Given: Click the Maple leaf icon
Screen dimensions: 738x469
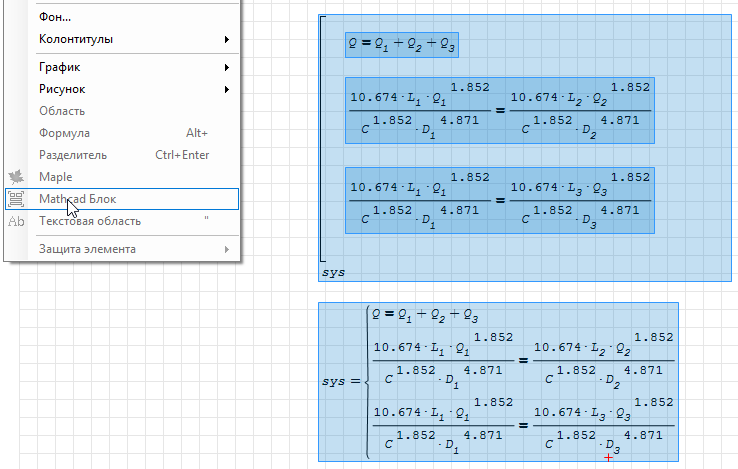Looking at the screenshot, I should pyautogui.click(x=16, y=177).
